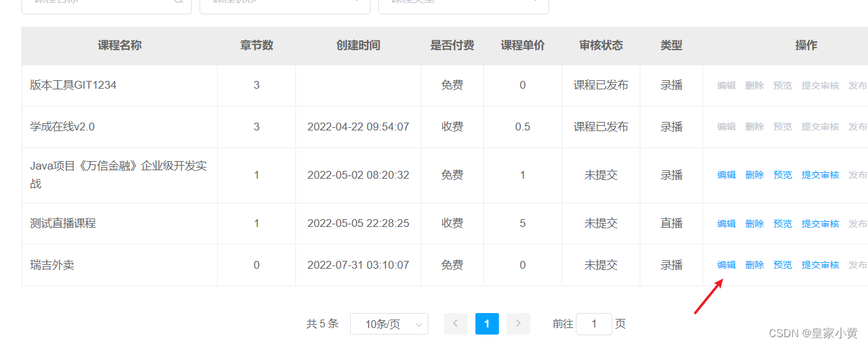The width and height of the screenshot is (868, 345).
Task: Click 录播 type in 瑞吉外卖 row
Action: (x=671, y=265)
